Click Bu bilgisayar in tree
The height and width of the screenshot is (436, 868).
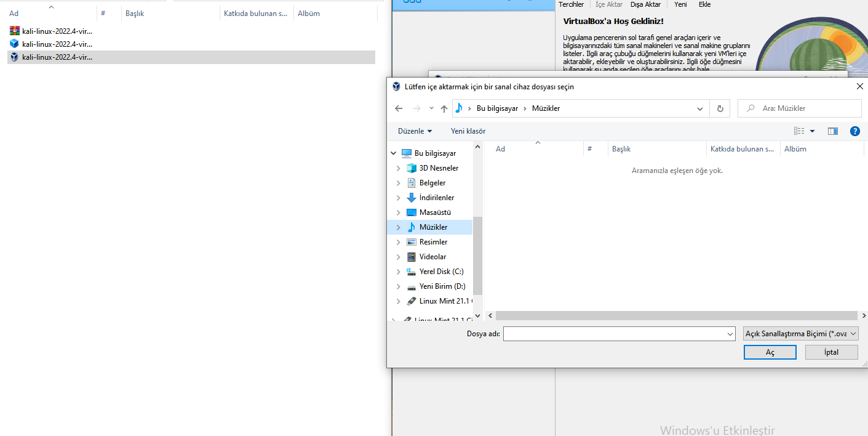435,153
